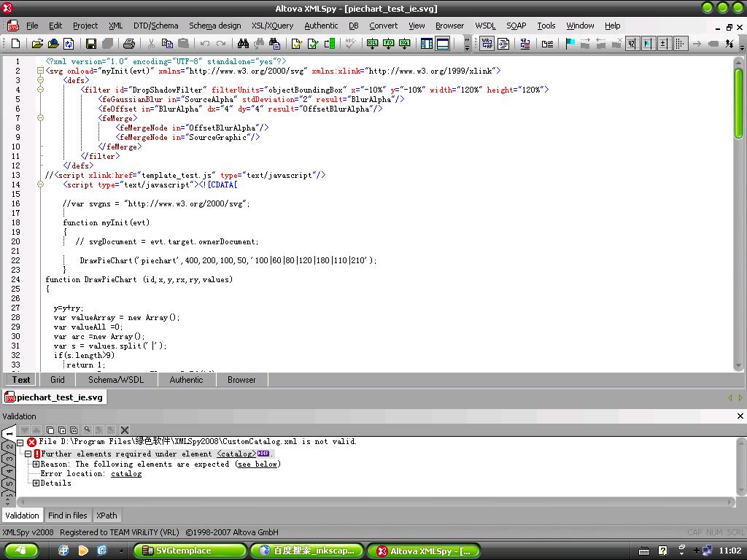Check well-formedness with the yellow checkmark icon
This screenshot has height=560, width=747.
(297, 44)
